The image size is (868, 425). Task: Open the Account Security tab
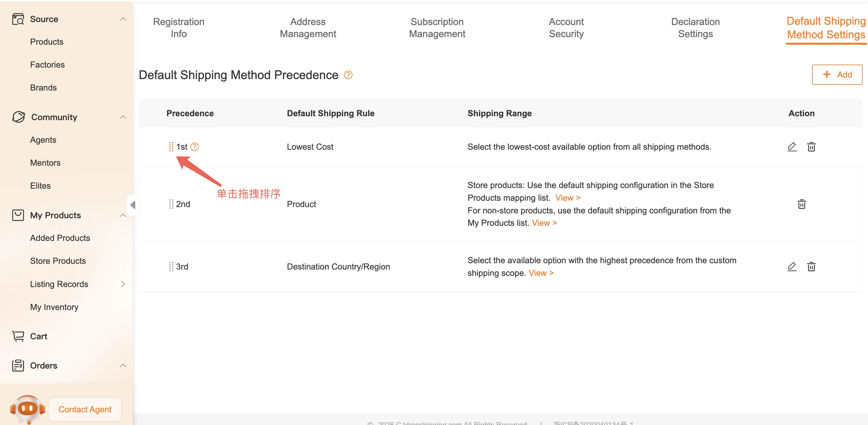pyautogui.click(x=566, y=28)
